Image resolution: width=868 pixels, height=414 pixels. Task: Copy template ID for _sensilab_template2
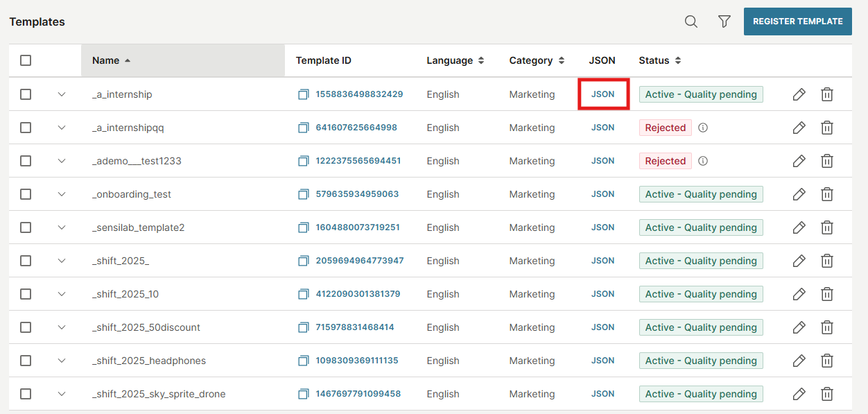[303, 227]
